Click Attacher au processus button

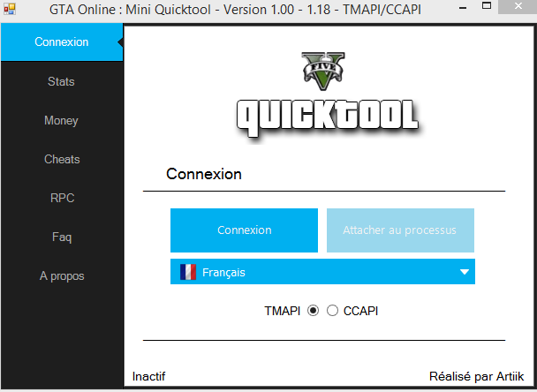[400, 230]
